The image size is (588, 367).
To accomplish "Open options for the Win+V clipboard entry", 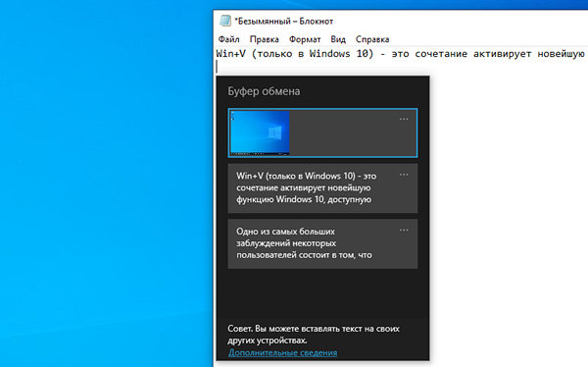I will [404, 175].
